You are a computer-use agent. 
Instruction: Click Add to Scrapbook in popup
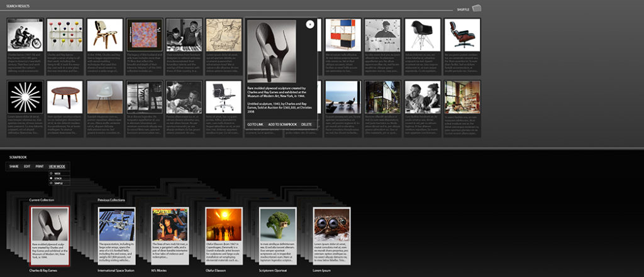pyautogui.click(x=282, y=124)
